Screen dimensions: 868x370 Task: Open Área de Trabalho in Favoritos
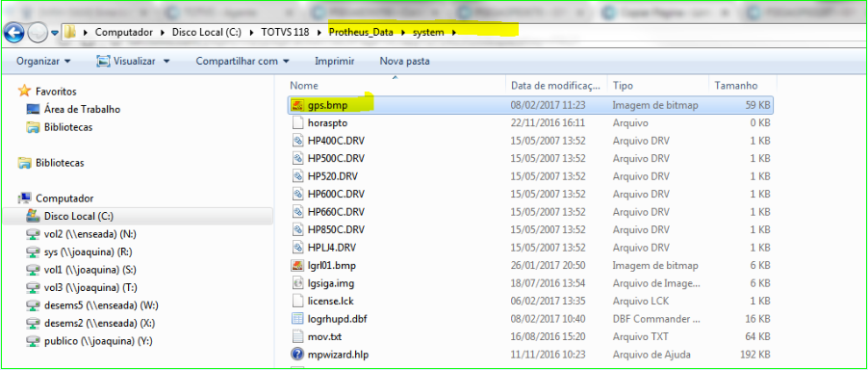coord(82,110)
